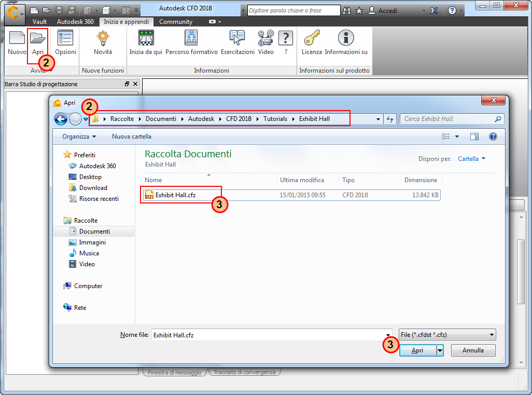Open the Accedi sign-in dropdown
This screenshot has height=395, width=532.
coord(424,11)
